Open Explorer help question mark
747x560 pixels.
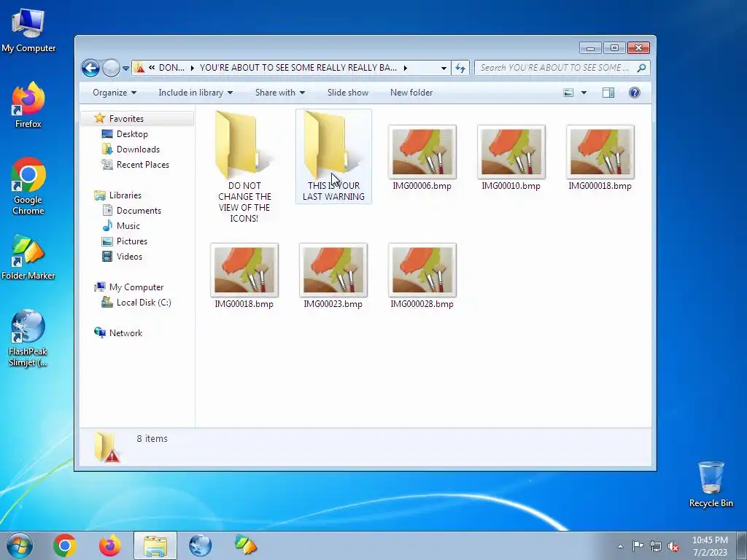click(x=634, y=93)
